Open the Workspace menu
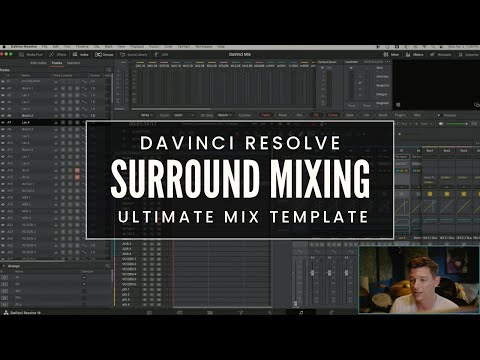 pos(203,47)
